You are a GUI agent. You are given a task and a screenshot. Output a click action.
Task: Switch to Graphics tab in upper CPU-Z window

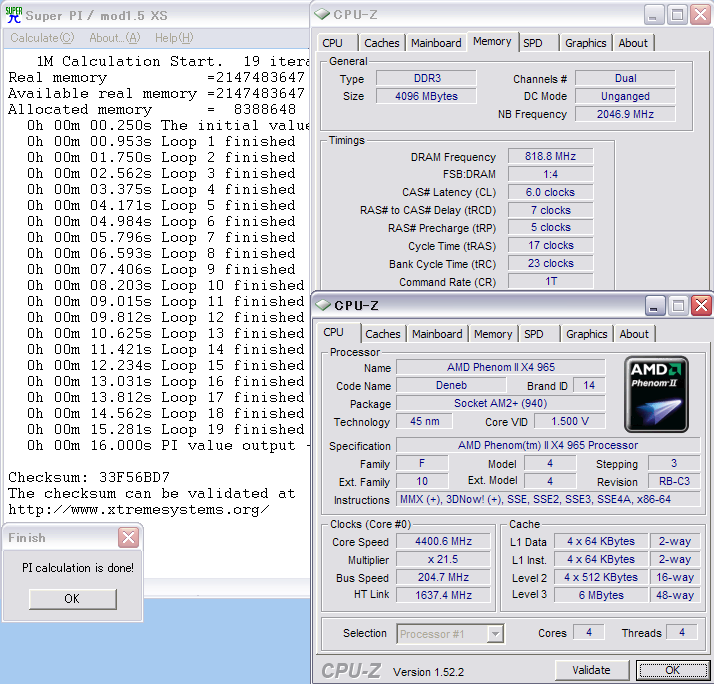point(586,43)
